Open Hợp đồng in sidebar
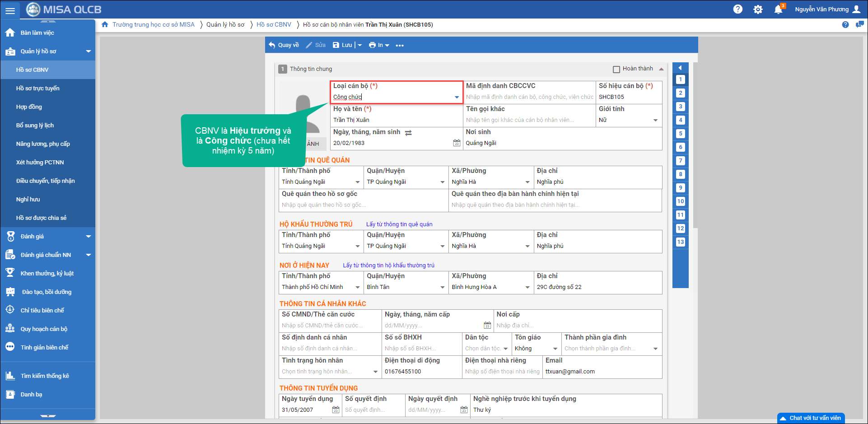The image size is (868, 424). [29, 107]
